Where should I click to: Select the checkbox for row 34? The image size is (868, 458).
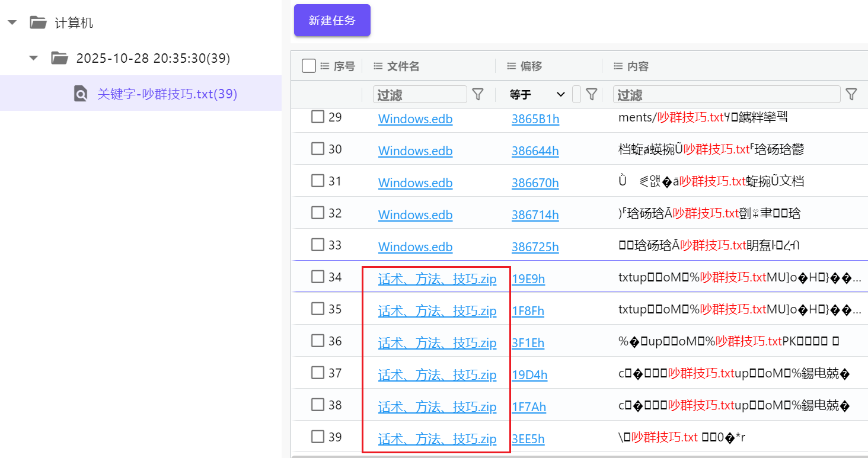[318, 277]
